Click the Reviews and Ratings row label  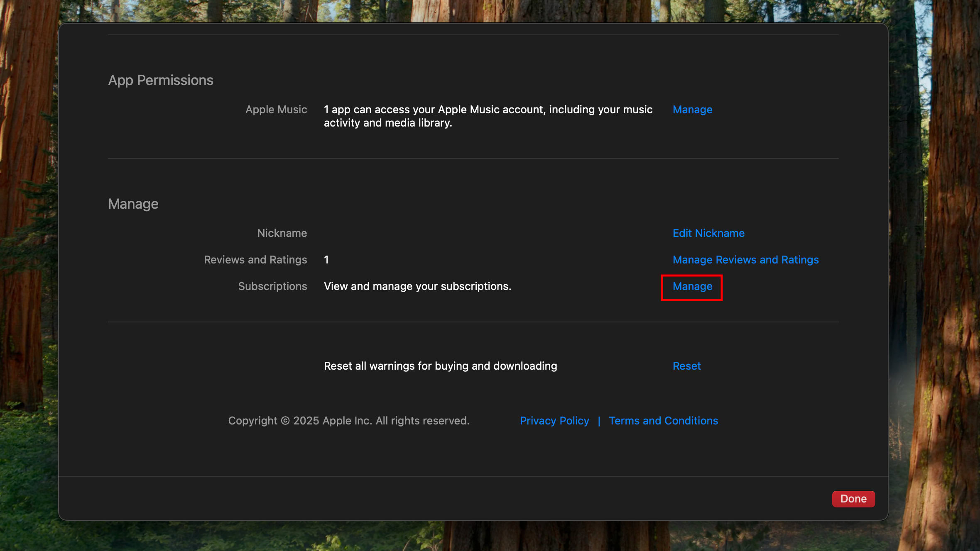point(255,260)
